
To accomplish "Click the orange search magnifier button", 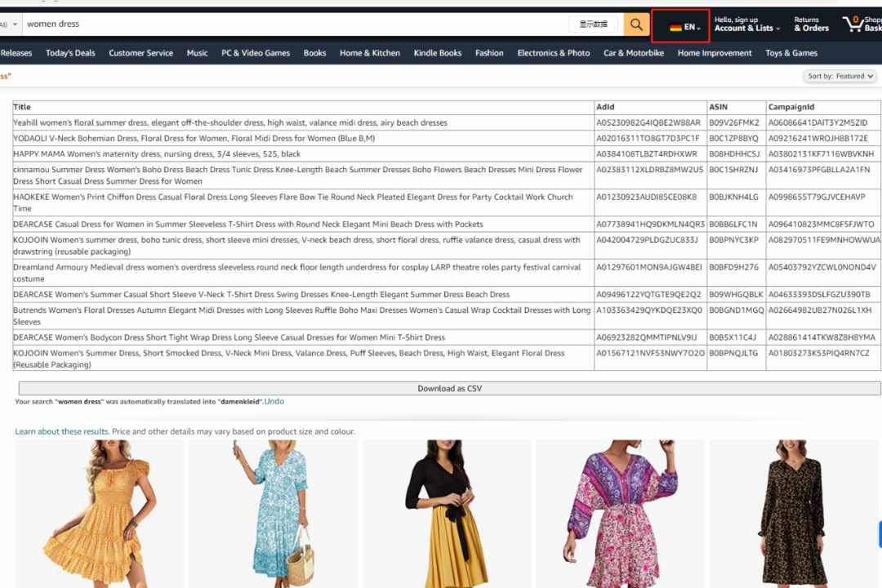I will 636,24.
